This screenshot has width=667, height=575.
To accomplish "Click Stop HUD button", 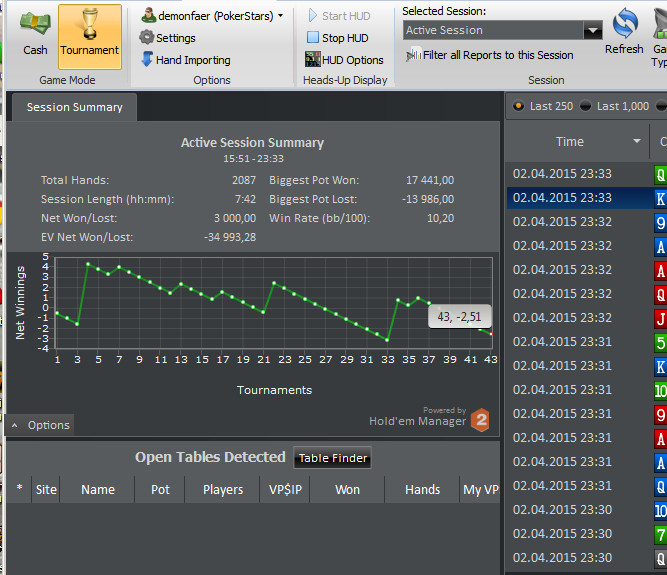I will [338, 38].
